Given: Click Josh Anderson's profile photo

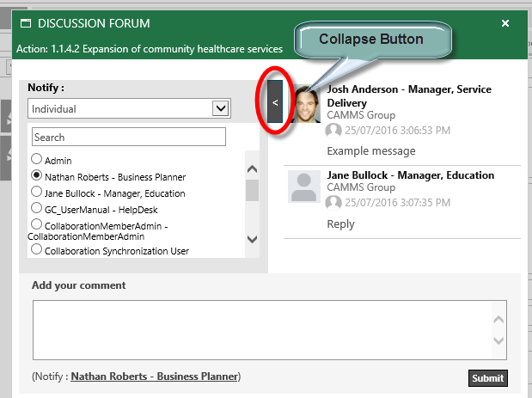Looking at the screenshot, I should pyautogui.click(x=306, y=103).
